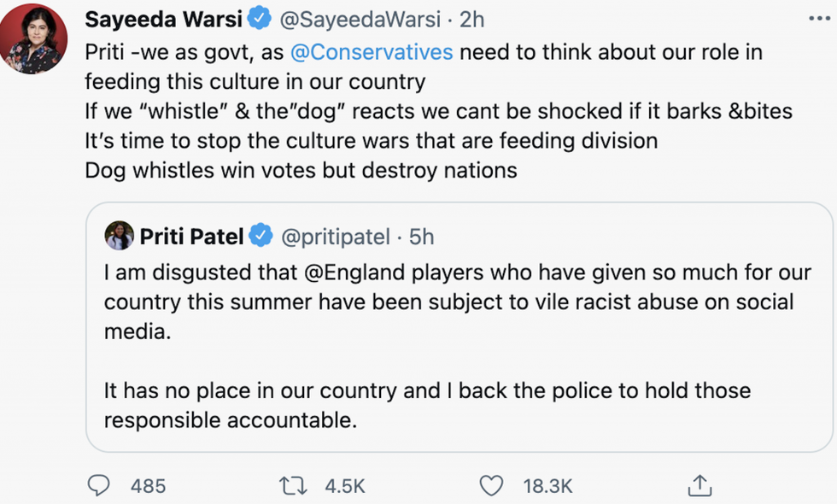The image size is (837, 504).
Task: Click the Priti Patel display name
Action: (x=192, y=236)
